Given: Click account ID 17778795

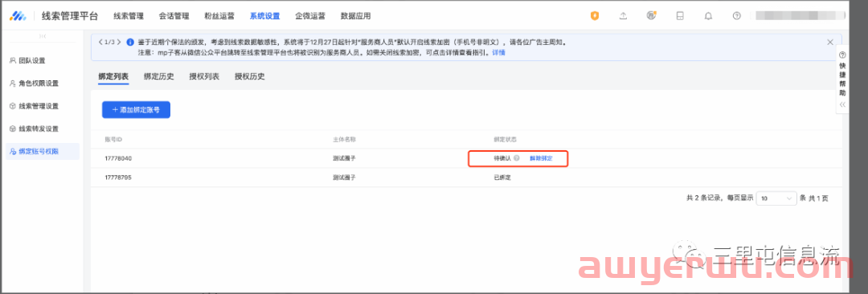Looking at the screenshot, I should (x=118, y=178).
